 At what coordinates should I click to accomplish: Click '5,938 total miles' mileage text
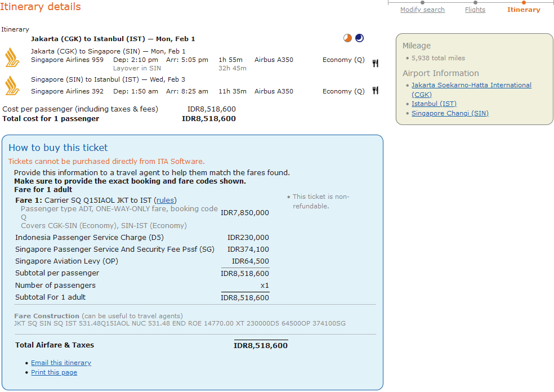438,58
